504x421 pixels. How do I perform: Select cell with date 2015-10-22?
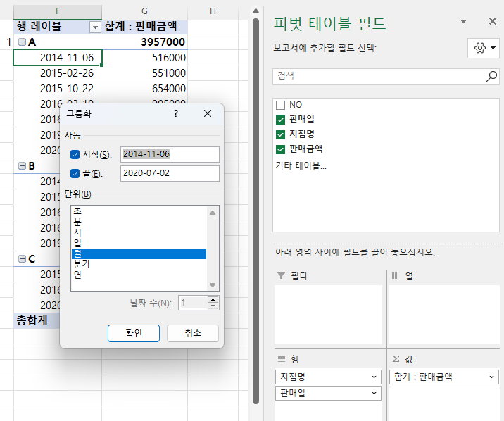(58, 89)
